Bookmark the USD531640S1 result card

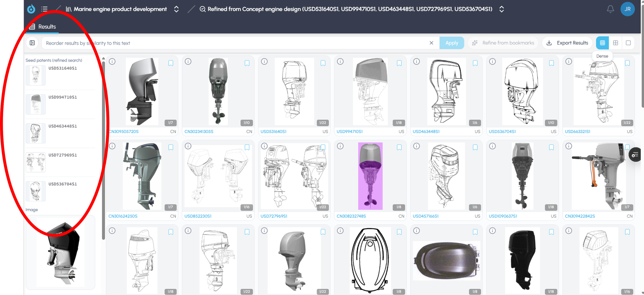323,63
